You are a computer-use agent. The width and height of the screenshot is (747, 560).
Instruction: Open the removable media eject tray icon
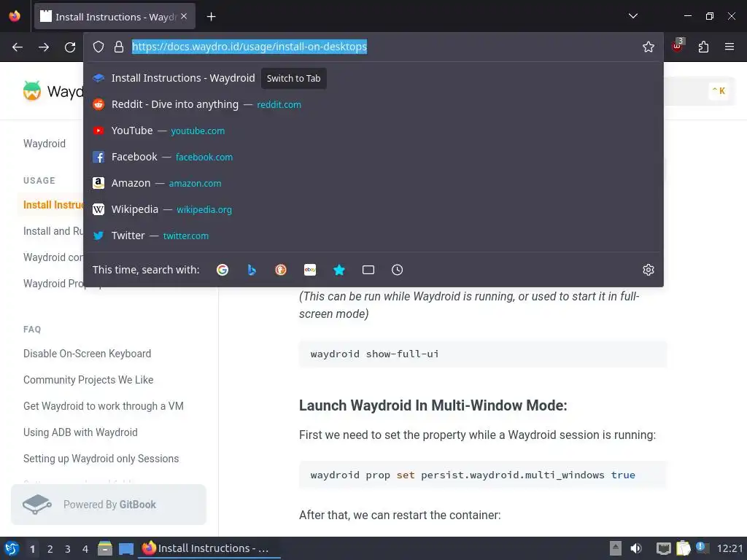click(616, 548)
